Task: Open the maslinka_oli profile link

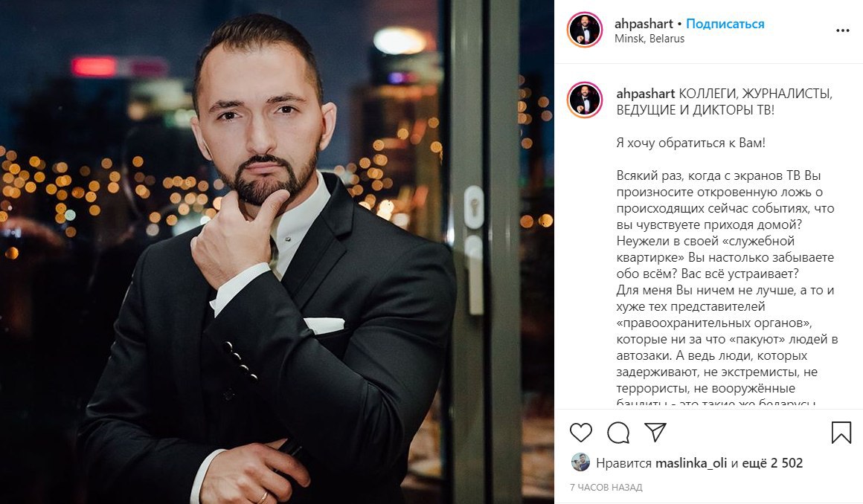Action: pos(691,463)
